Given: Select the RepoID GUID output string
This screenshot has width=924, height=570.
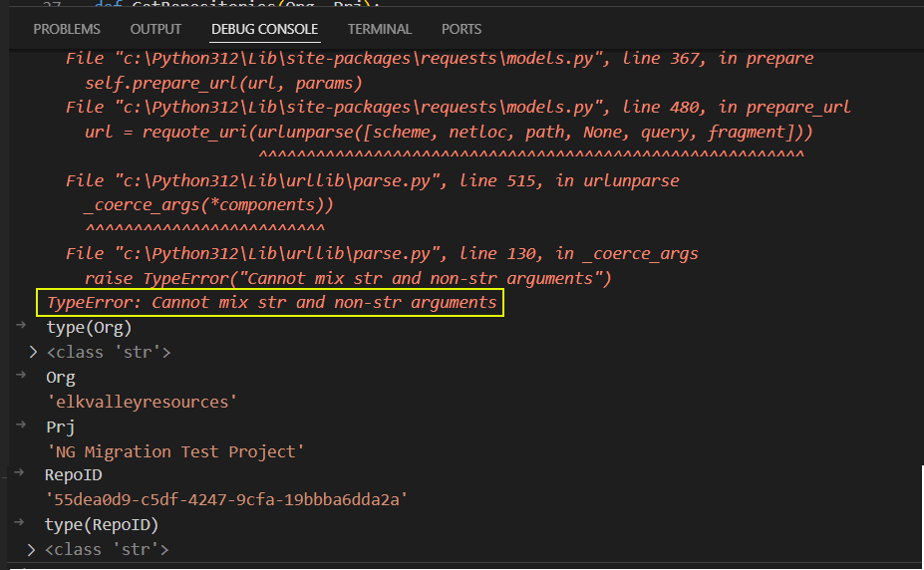Looking at the screenshot, I should [x=224, y=499].
